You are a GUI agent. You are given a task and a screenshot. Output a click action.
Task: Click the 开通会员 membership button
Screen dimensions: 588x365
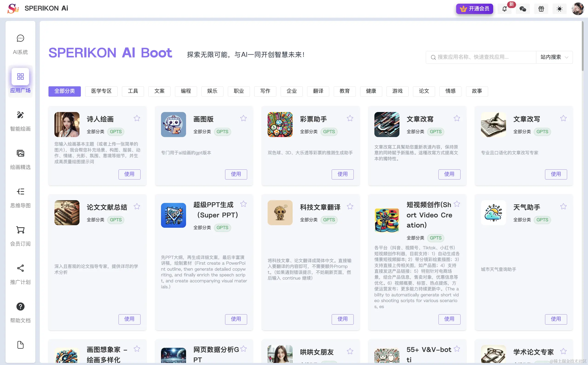(x=474, y=9)
